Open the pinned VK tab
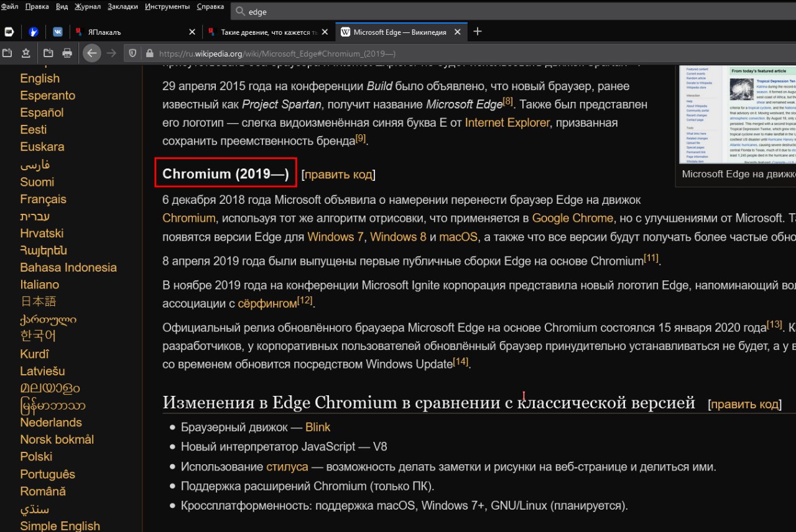The width and height of the screenshot is (796, 532). [x=57, y=32]
